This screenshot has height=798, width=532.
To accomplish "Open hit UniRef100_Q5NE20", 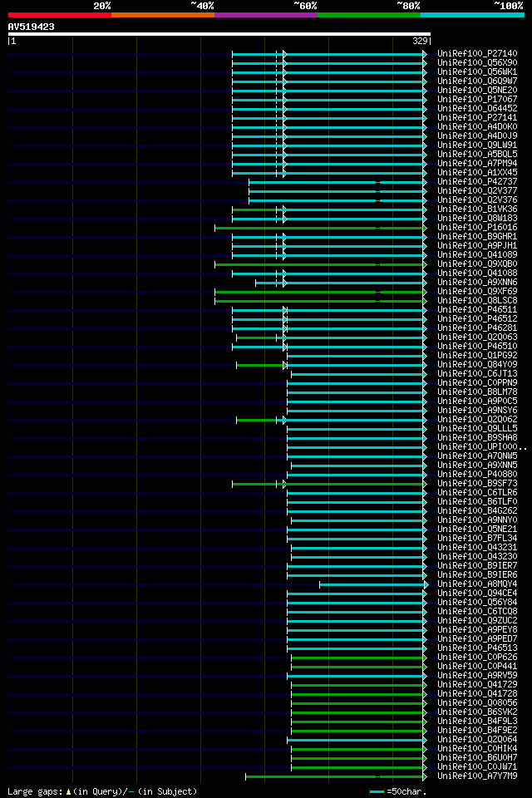I will pyautogui.click(x=477, y=90).
